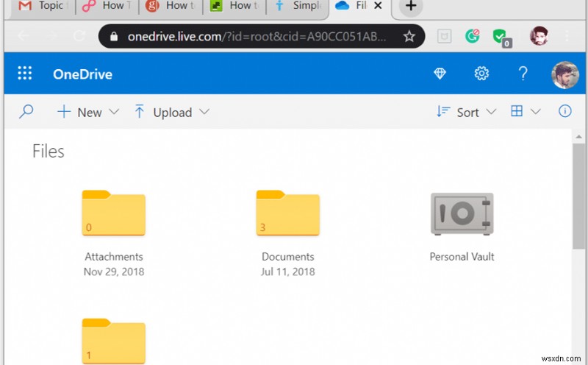Image resolution: width=588 pixels, height=365 pixels.
Task: Switch to the green-icon How tab
Action: coord(234,7)
